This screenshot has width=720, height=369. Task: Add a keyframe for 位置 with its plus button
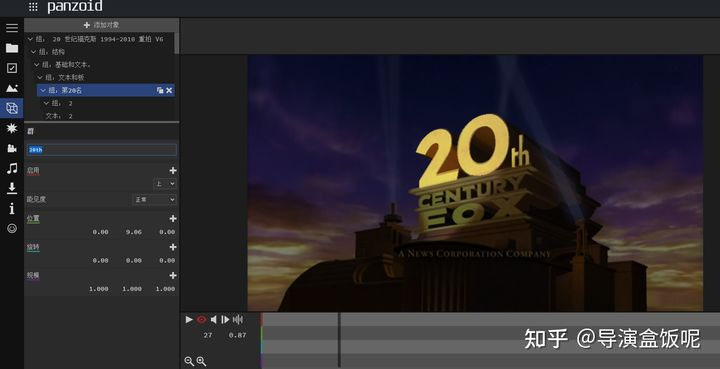pyautogui.click(x=173, y=218)
